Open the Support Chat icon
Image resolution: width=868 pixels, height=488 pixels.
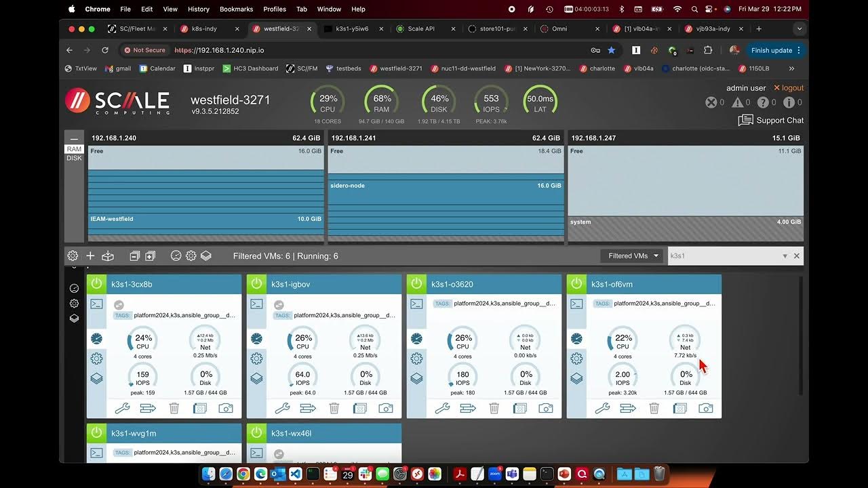[x=745, y=120]
